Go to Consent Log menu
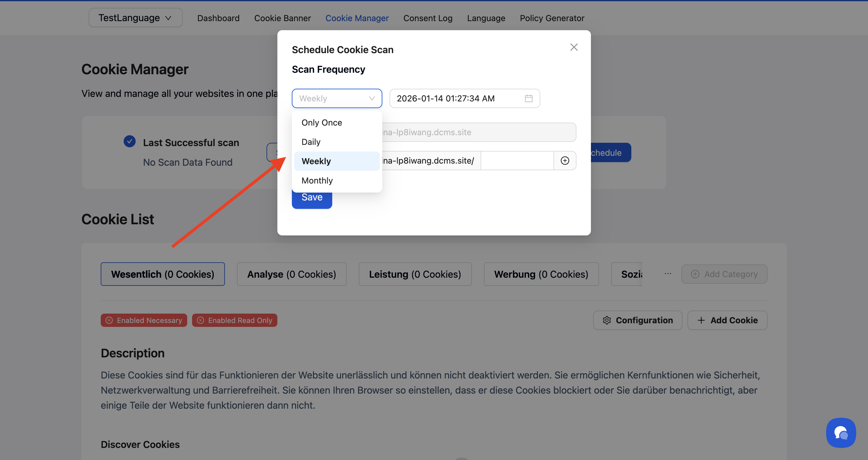This screenshot has width=868, height=460. (x=428, y=18)
